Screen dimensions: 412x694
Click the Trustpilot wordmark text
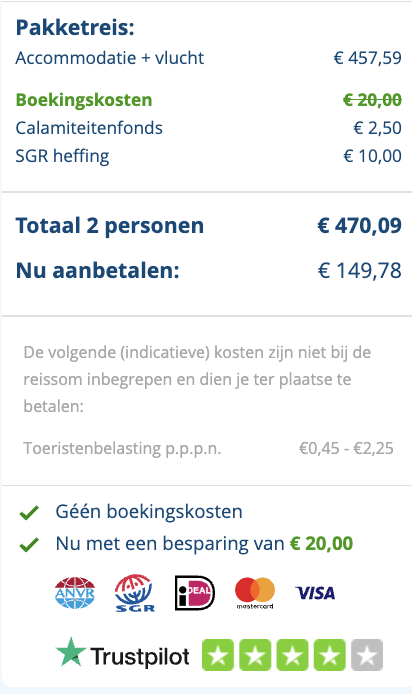(140, 656)
